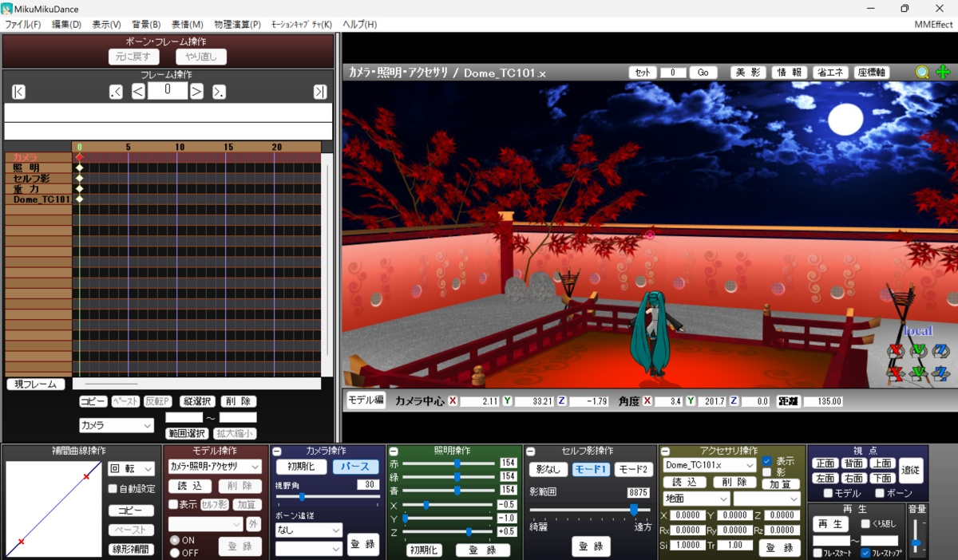
Task: Collapse the カメラ操作 panel with minus icon
Action: 277,452
